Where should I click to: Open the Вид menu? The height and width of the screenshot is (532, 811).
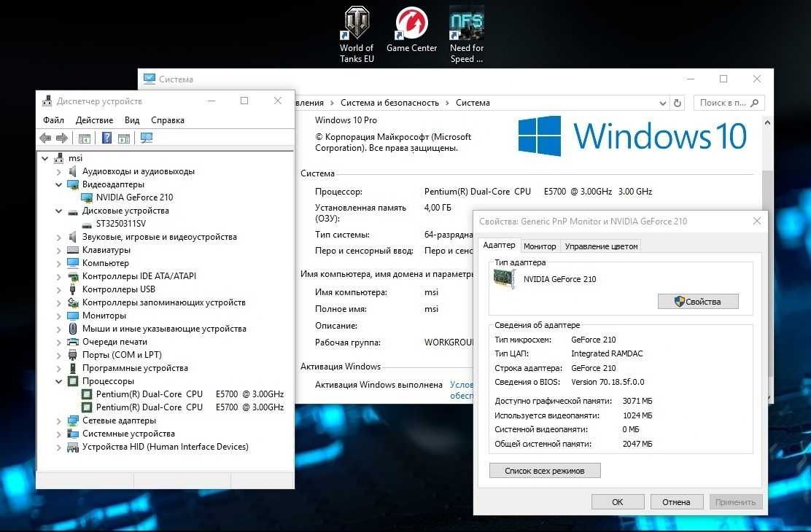point(132,120)
